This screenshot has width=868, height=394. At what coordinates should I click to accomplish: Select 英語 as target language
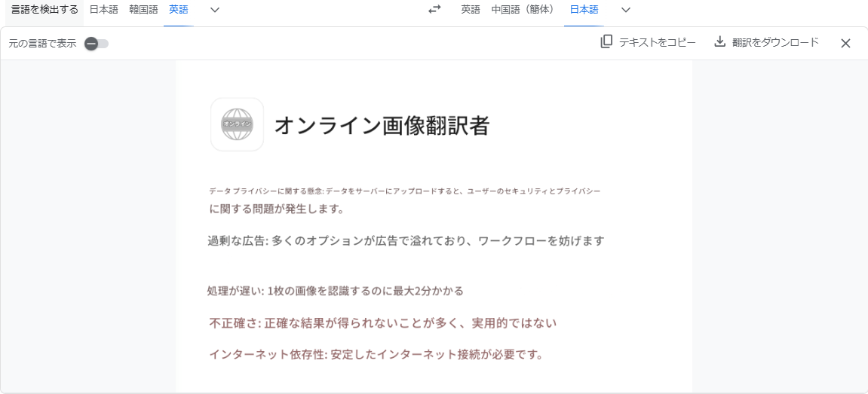(x=471, y=9)
